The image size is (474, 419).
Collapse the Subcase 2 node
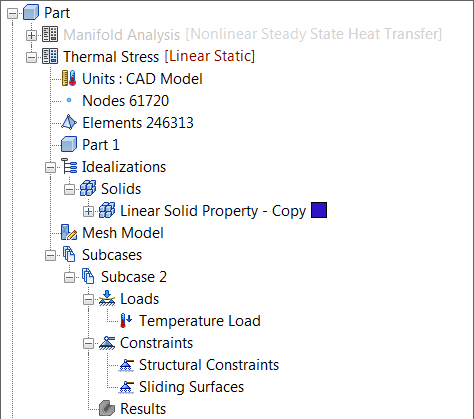tap(69, 277)
